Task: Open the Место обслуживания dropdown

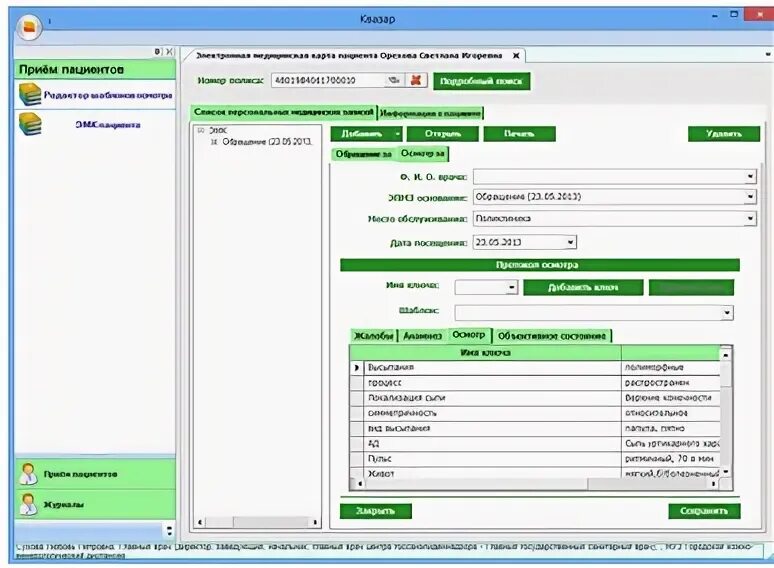Action: [750, 218]
